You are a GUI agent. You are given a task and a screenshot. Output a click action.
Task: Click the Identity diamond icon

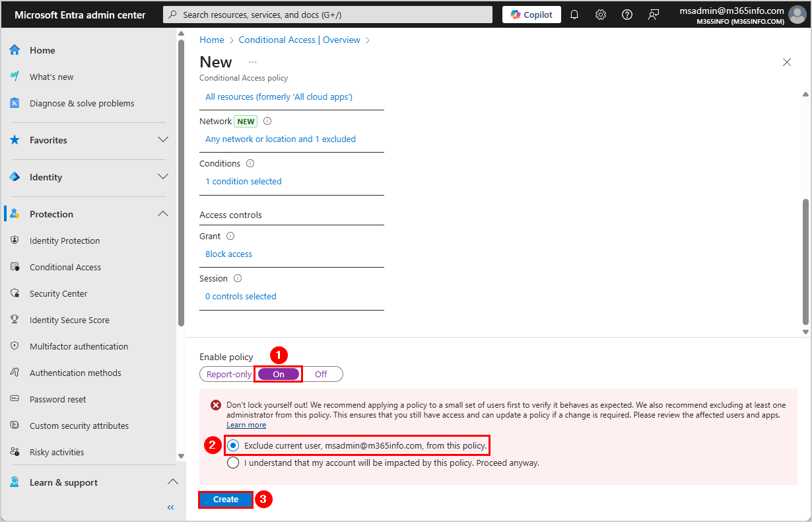click(x=15, y=177)
